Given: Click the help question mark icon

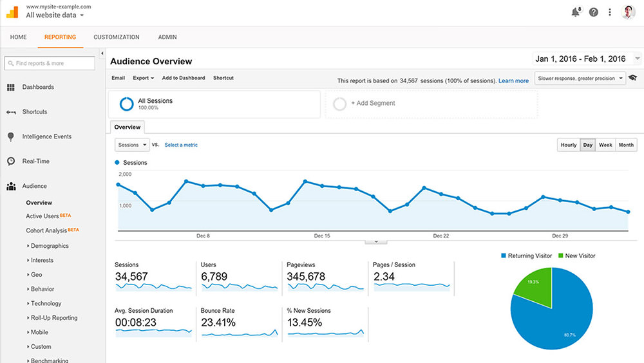Looking at the screenshot, I should tap(593, 12).
